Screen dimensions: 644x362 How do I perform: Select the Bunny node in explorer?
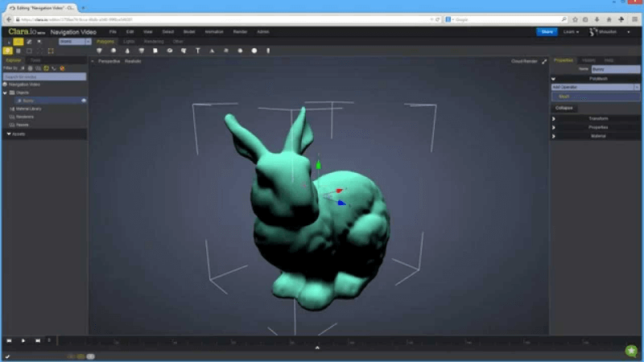(28, 101)
